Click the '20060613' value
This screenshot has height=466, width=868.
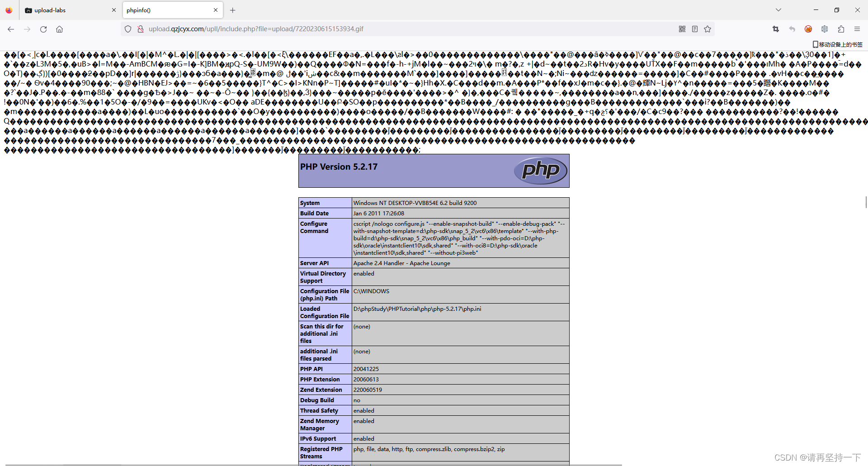pos(366,380)
